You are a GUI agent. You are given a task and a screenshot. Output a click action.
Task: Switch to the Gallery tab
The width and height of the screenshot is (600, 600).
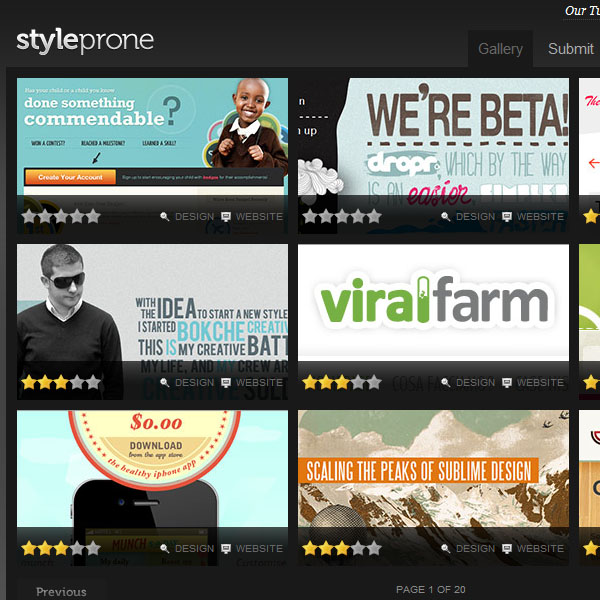pyautogui.click(x=500, y=49)
